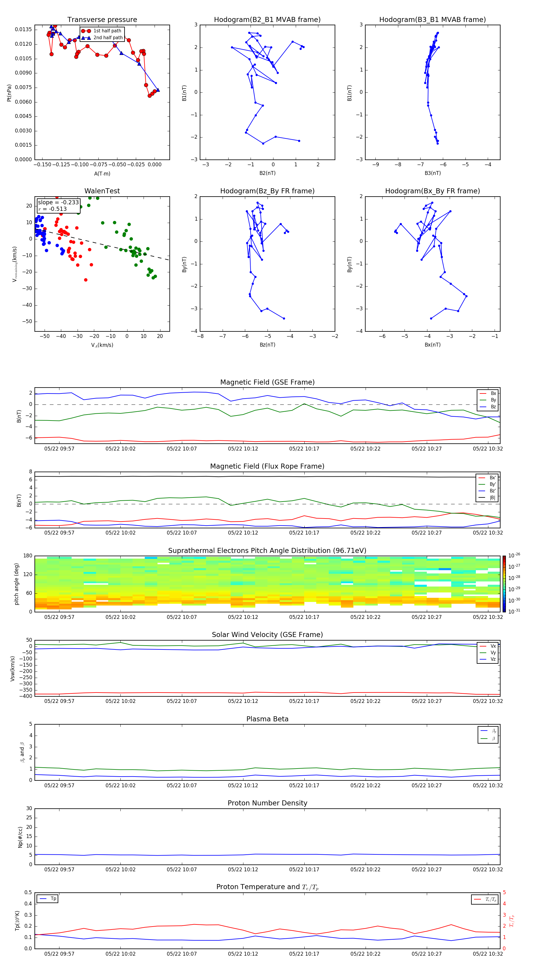Screen dimensions: 535x980
Task: Click the Te/Tp legend entry
Action: pos(485,899)
